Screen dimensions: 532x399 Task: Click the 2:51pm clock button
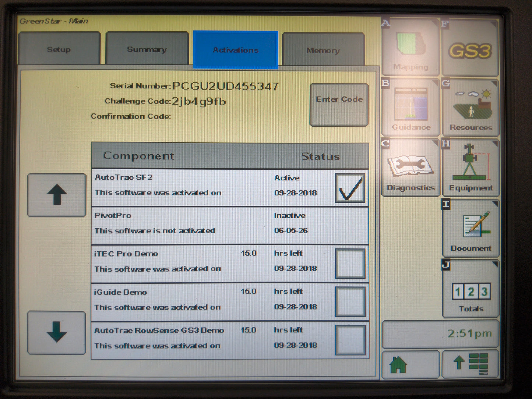[x=440, y=334]
